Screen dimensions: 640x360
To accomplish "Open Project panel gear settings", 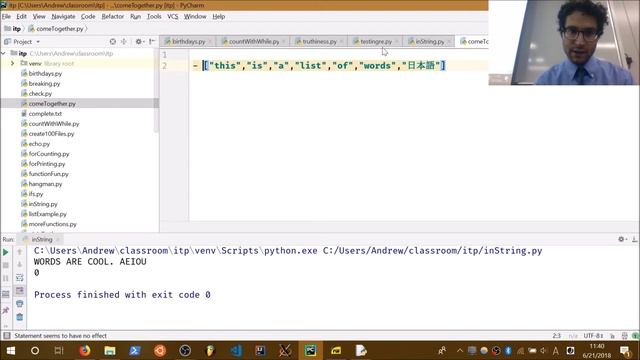I will coord(139,42).
